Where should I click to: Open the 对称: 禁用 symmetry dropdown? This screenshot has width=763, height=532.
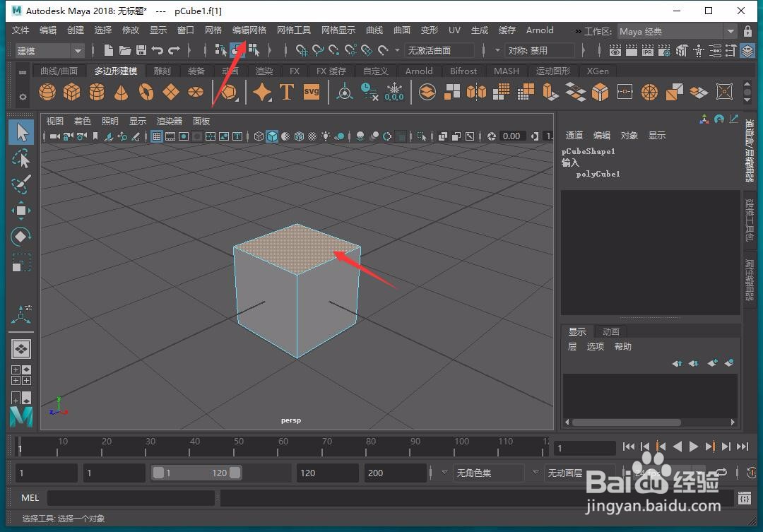click(540, 51)
